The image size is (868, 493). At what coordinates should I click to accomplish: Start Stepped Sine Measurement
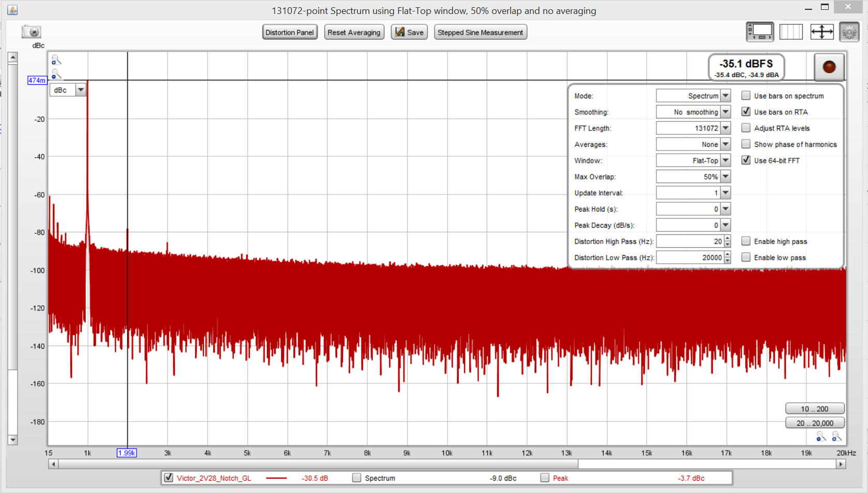tap(480, 32)
